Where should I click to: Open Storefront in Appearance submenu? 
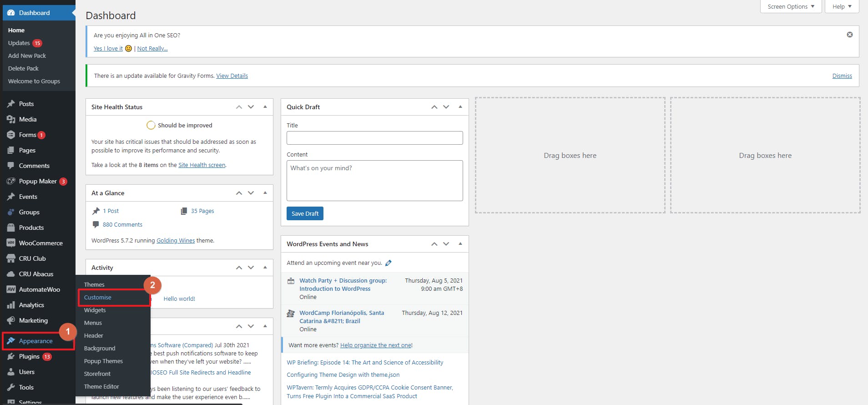click(97, 374)
